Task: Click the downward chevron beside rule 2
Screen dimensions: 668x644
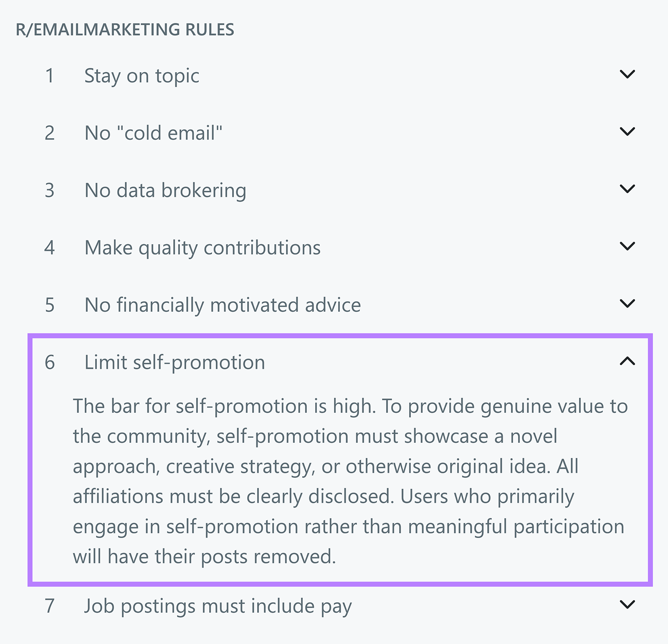Action: 628,133
